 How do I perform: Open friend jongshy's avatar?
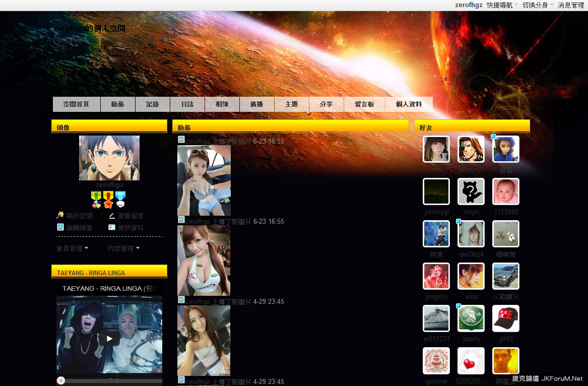point(436,277)
